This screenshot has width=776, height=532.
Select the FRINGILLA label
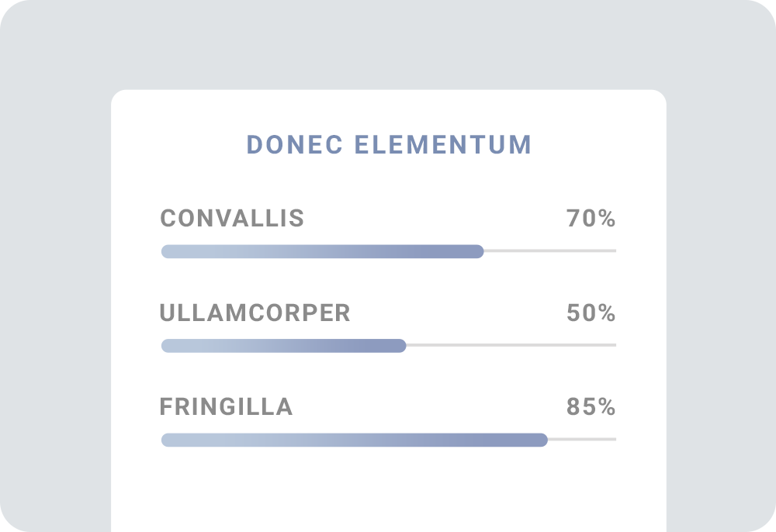[226, 407]
